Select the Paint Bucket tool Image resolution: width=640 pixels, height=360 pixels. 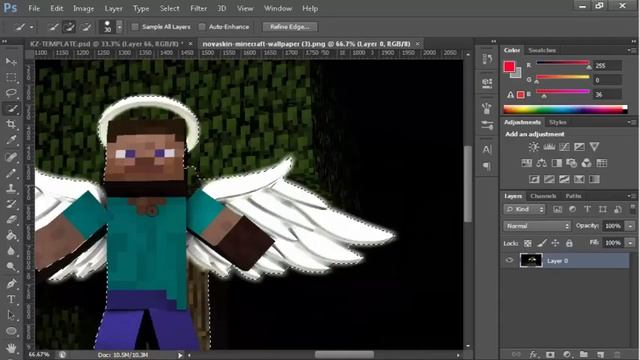pyautogui.click(x=11, y=235)
